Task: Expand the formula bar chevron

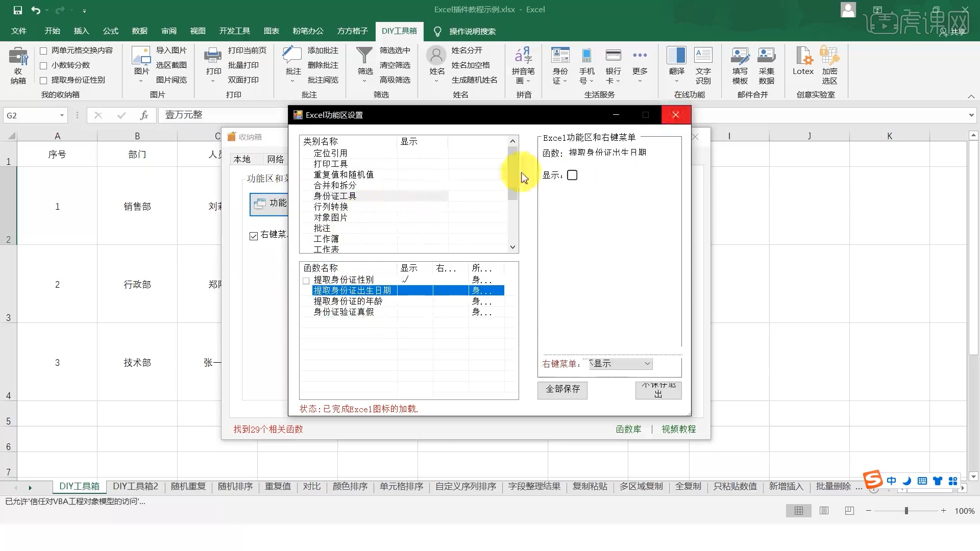Action: click(971, 115)
